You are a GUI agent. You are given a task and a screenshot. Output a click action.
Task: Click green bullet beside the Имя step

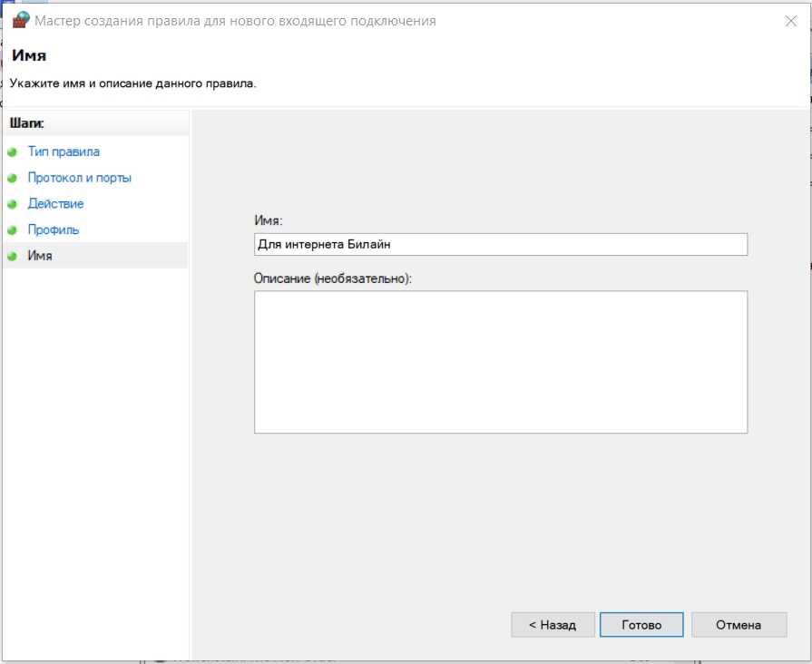tap(12, 257)
